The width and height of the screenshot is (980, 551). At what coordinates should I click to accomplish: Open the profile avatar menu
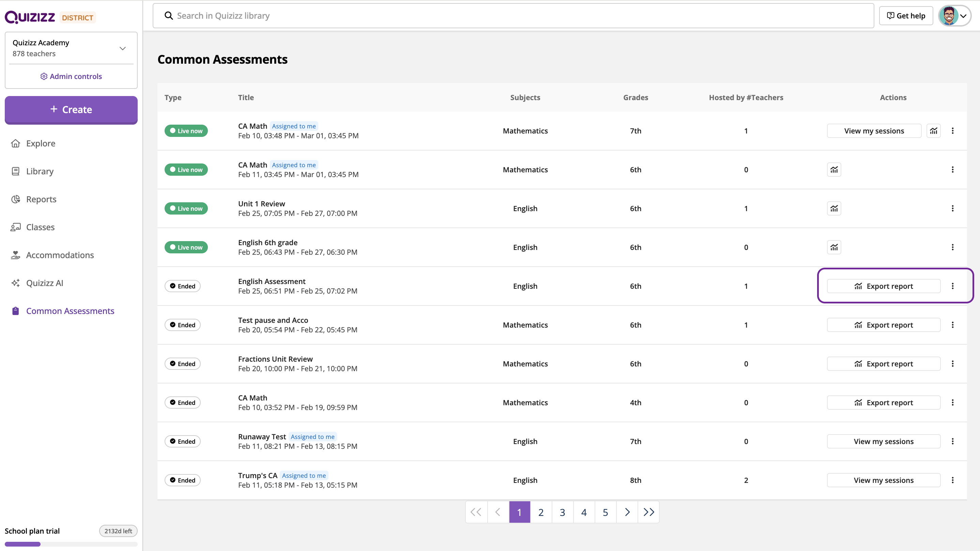click(954, 16)
